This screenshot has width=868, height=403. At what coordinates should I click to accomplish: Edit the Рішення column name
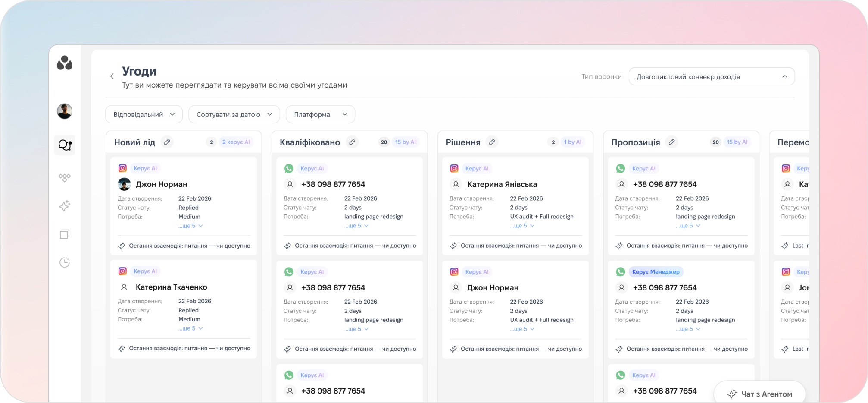(x=492, y=142)
